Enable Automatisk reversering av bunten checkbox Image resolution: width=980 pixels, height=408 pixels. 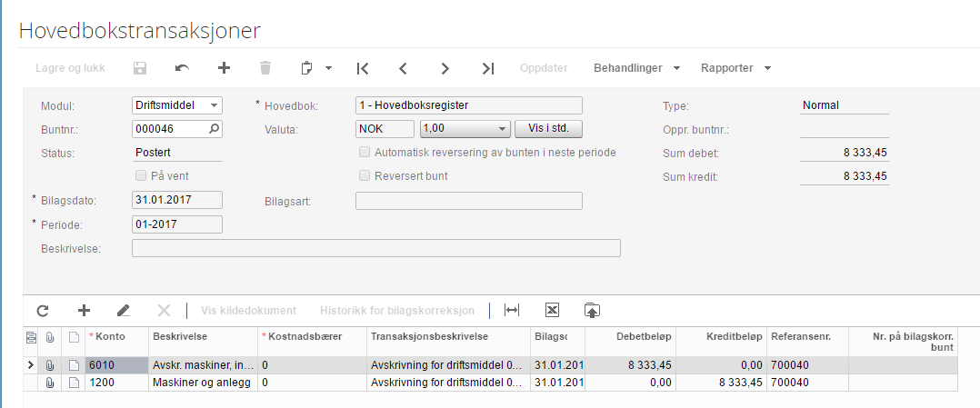click(x=365, y=153)
